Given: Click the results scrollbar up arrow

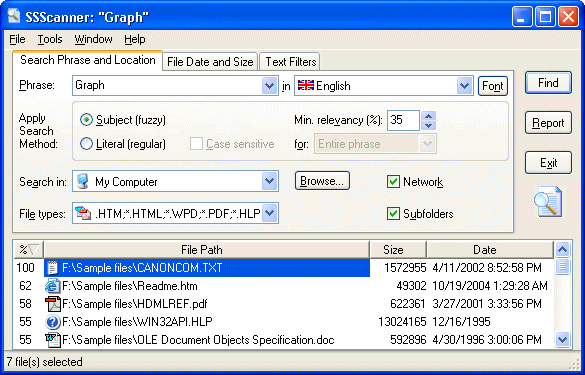Looking at the screenshot, I should tap(562, 249).
